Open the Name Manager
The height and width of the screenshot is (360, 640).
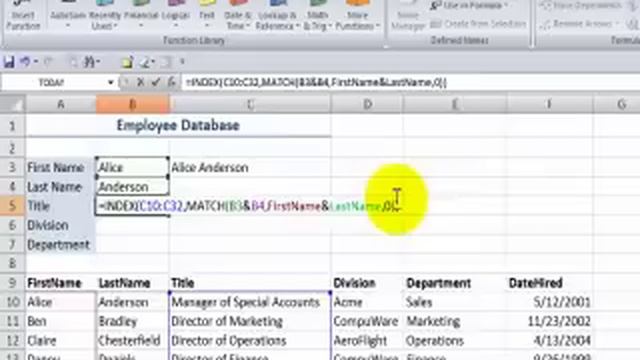pyautogui.click(x=408, y=16)
